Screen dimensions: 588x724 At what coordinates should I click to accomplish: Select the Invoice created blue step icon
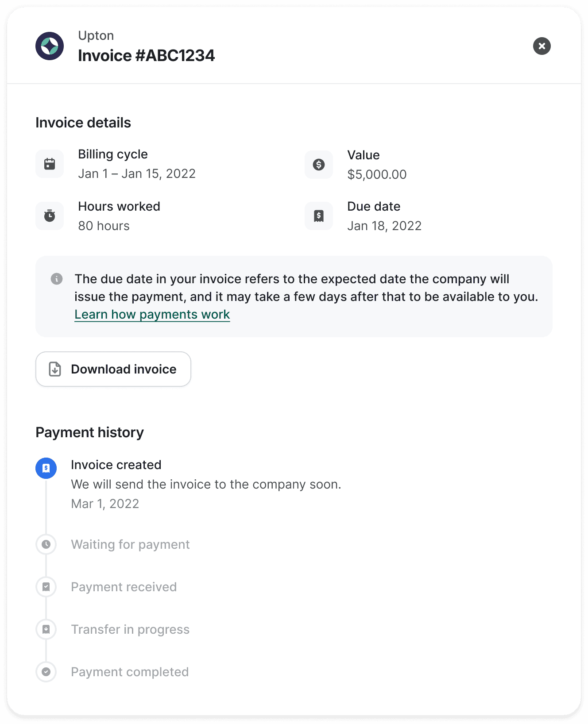coord(46,468)
